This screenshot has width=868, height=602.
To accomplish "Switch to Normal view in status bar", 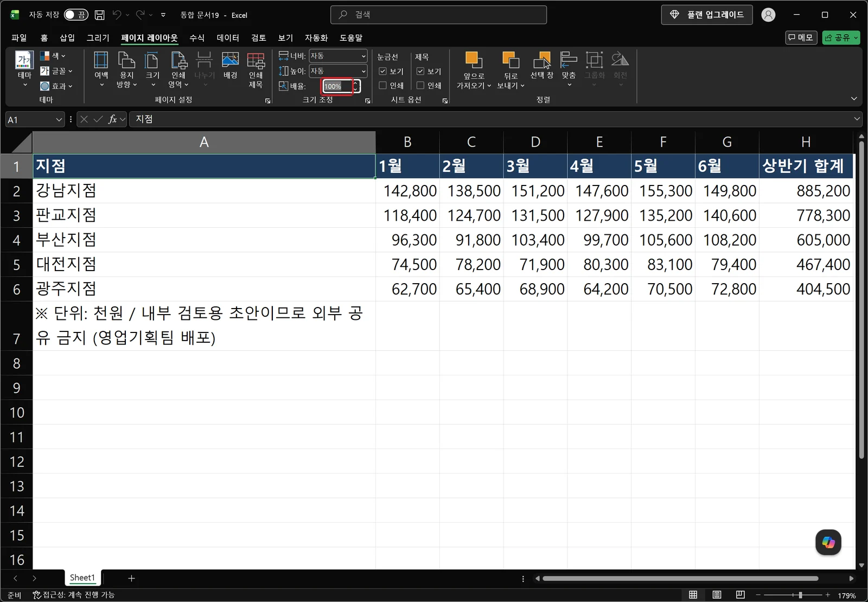I will pos(693,595).
